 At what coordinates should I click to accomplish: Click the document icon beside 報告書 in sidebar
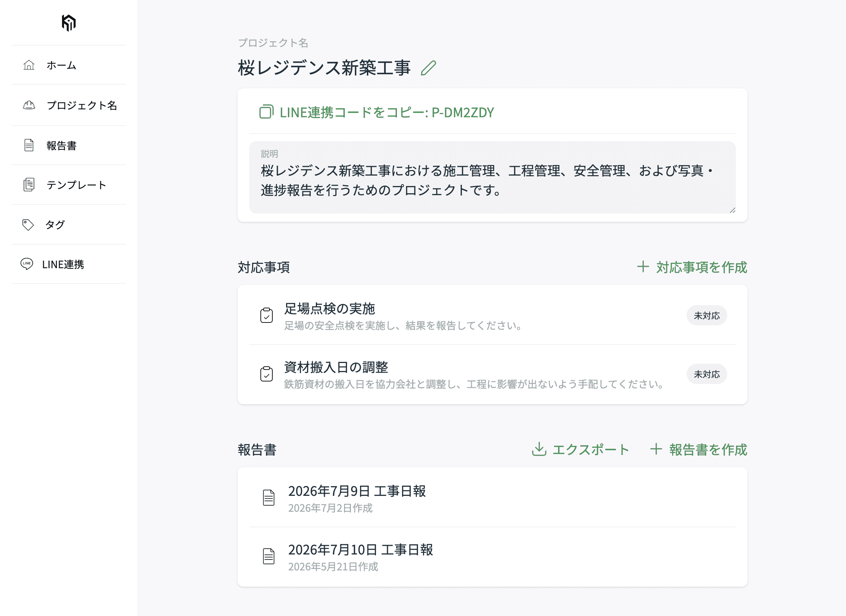coord(29,145)
